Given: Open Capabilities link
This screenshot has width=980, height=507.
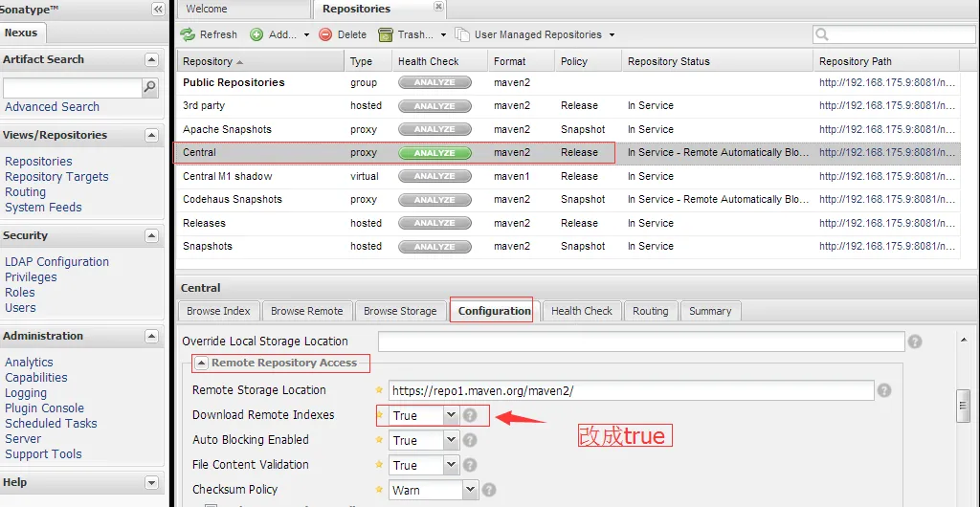Looking at the screenshot, I should 36,378.
